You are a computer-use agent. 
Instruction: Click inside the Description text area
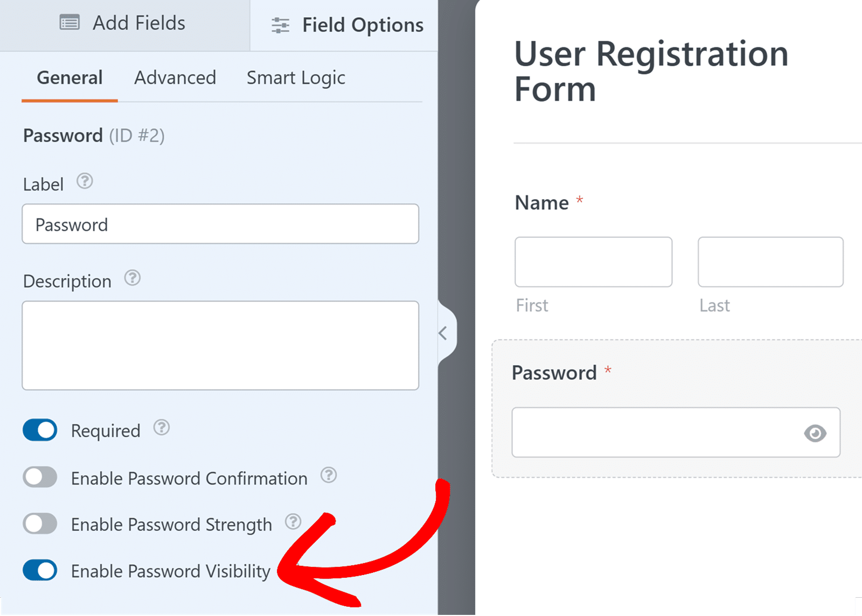pyautogui.click(x=220, y=345)
